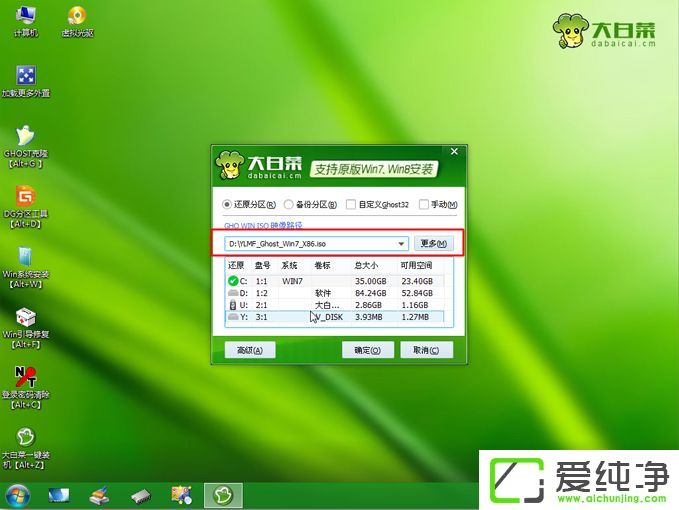Launch DG分区工具 [Alt+D] desktop icon
This screenshot has height=510, width=679.
[x=26, y=207]
